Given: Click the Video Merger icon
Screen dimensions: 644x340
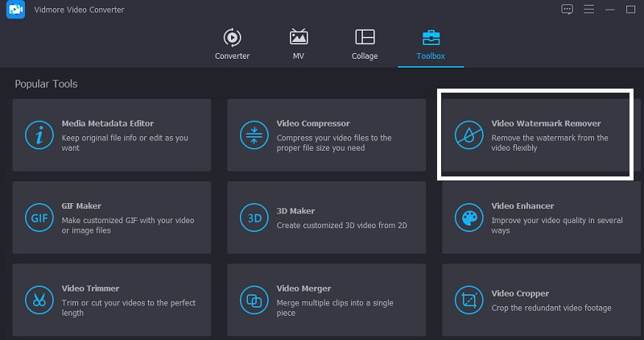Looking at the screenshot, I should coord(254,300).
